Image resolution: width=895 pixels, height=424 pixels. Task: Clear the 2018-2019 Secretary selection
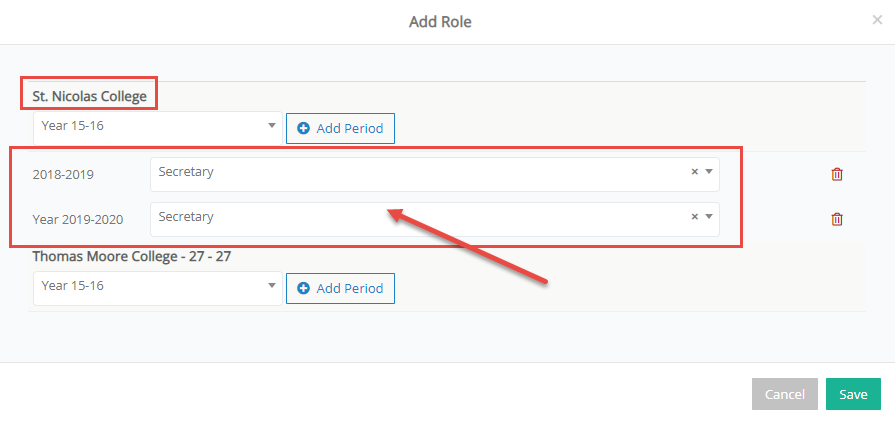[695, 171]
